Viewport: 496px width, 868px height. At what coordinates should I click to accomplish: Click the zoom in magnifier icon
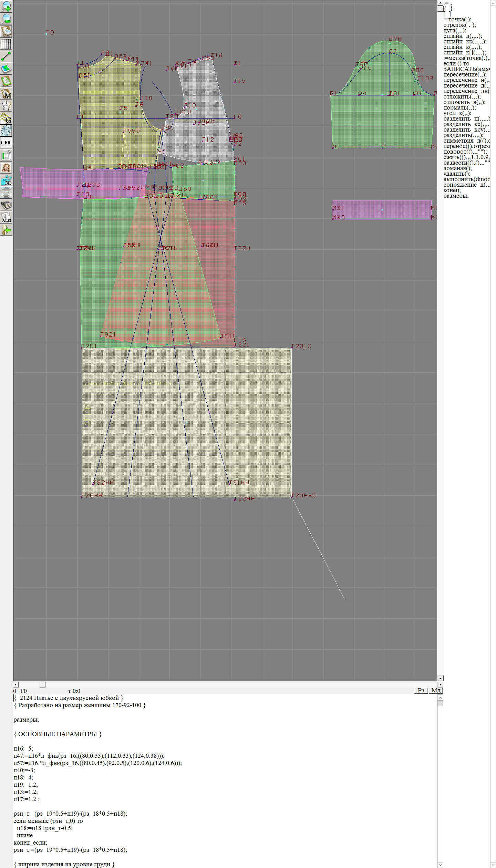click(6, 6)
